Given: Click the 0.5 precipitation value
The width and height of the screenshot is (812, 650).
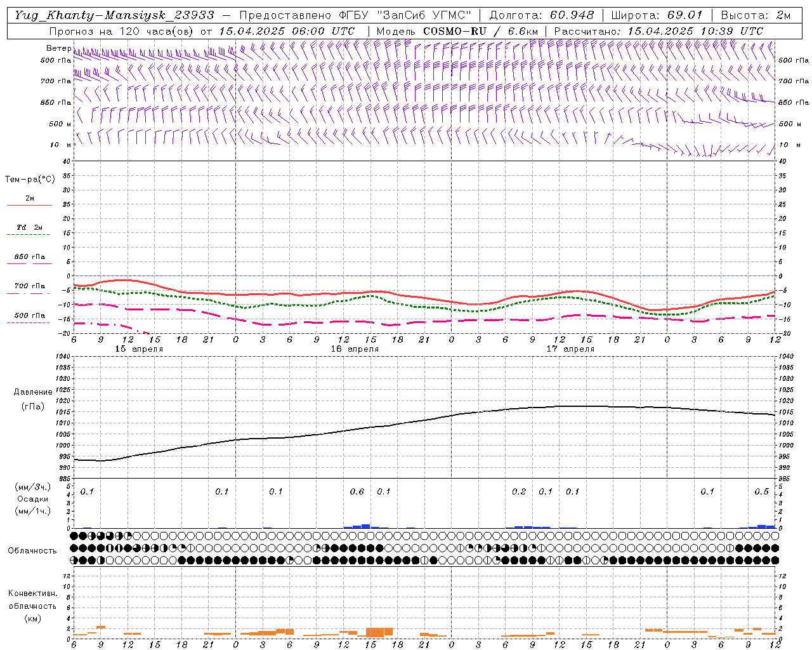Looking at the screenshot, I should [762, 492].
